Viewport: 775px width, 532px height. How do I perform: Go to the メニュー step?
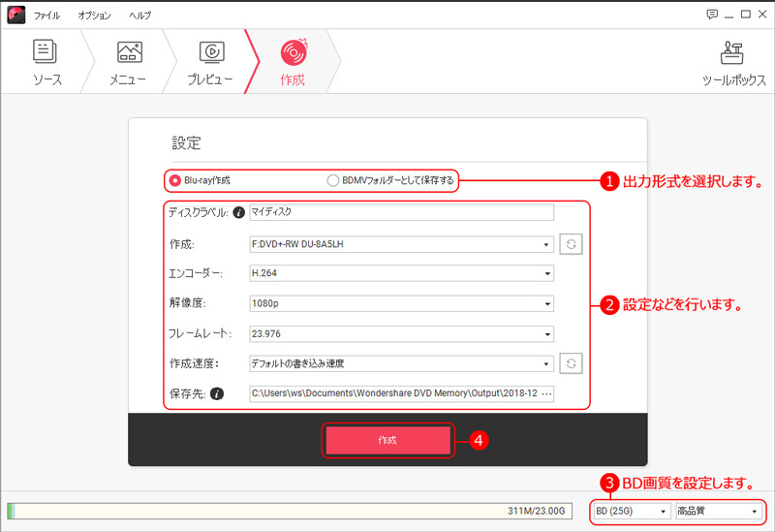(129, 63)
